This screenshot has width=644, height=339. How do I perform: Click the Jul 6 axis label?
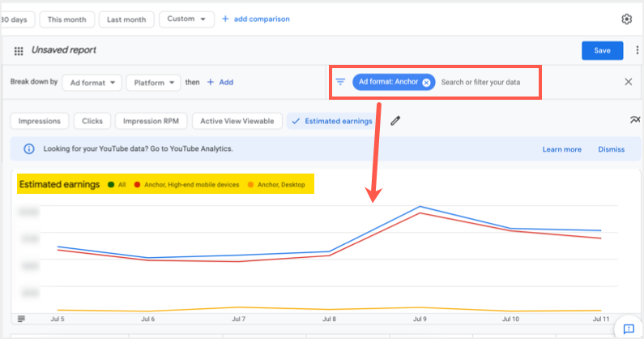click(x=148, y=319)
